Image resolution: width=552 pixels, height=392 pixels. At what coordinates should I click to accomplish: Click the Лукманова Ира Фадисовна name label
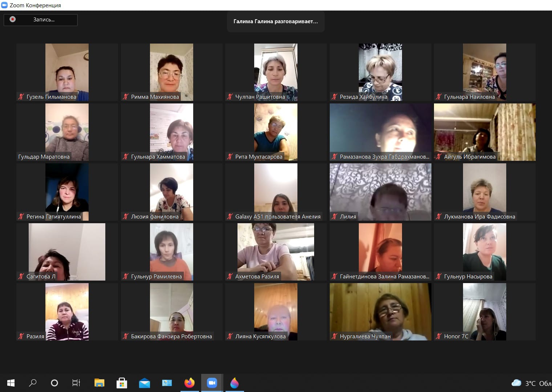pyautogui.click(x=479, y=217)
